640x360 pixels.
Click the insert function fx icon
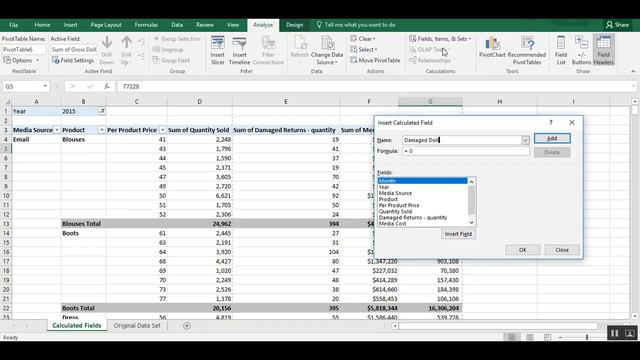coord(107,87)
